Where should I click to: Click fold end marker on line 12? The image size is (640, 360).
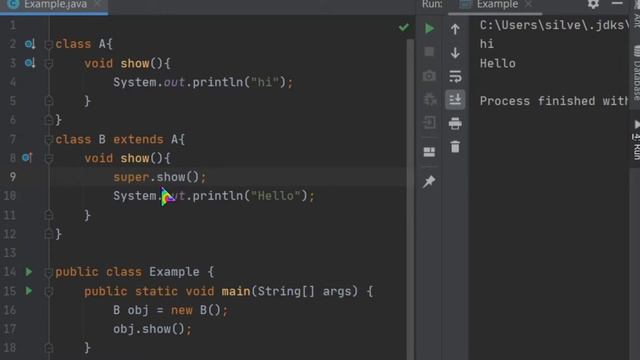[x=49, y=234]
